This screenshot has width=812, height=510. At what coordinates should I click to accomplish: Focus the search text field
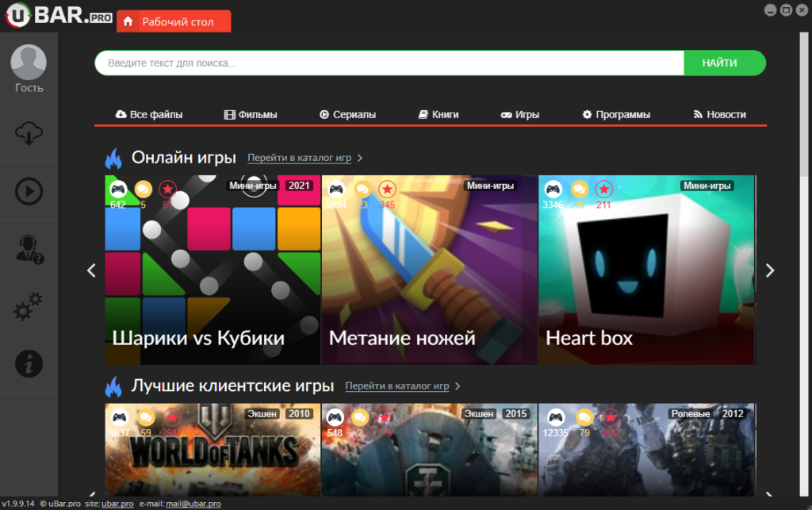[x=389, y=63]
